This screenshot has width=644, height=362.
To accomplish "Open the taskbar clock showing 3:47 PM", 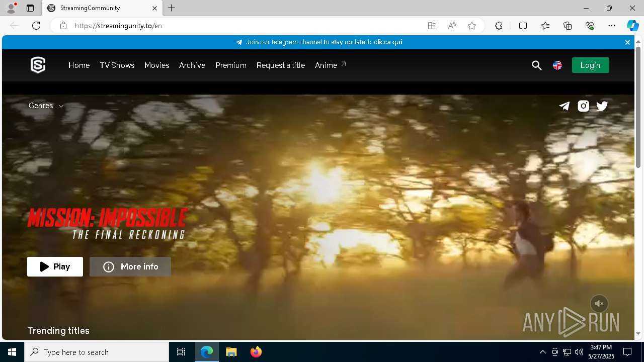I will pyautogui.click(x=602, y=352).
